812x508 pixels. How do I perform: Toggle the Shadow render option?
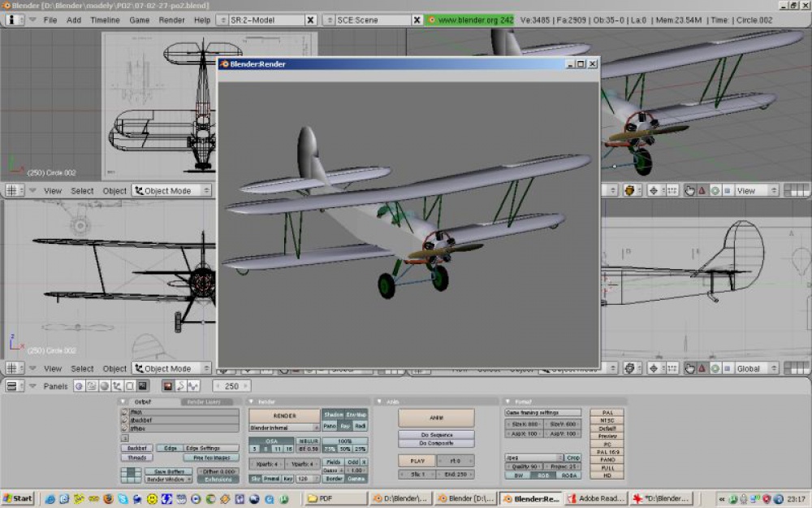334,415
